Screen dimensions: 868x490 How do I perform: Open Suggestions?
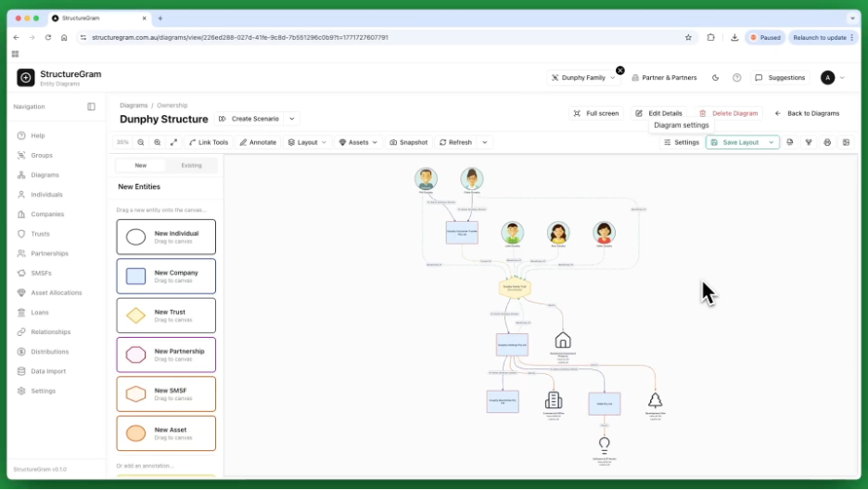pyautogui.click(x=780, y=78)
